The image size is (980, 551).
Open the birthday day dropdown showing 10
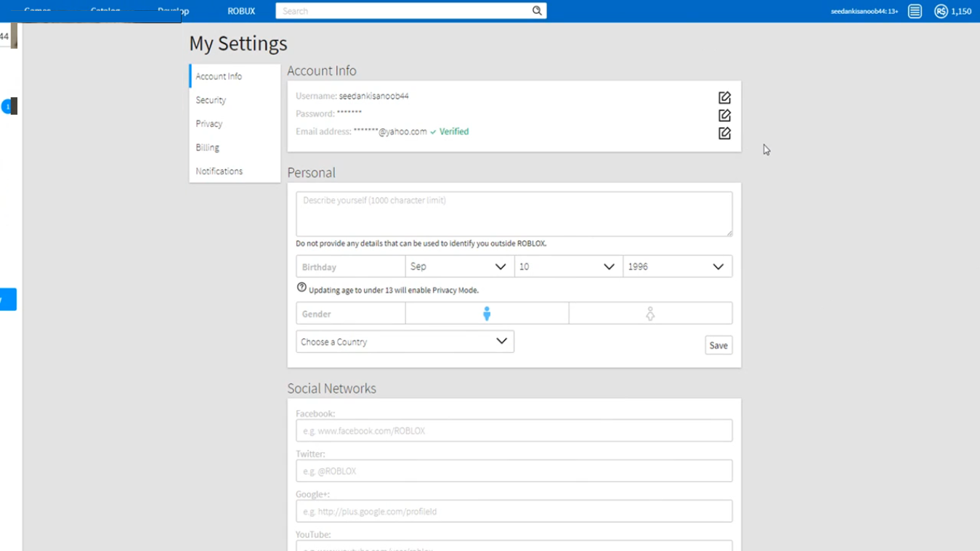tap(568, 266)
